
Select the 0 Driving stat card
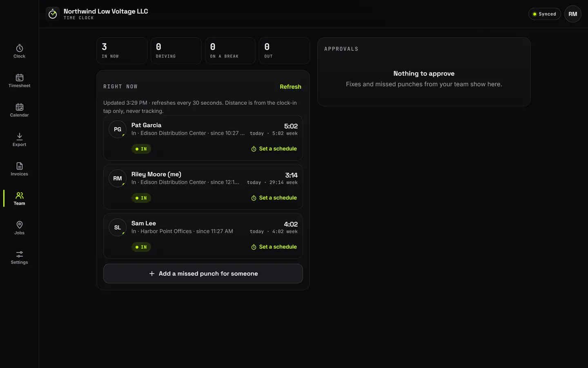coord(176,51)
